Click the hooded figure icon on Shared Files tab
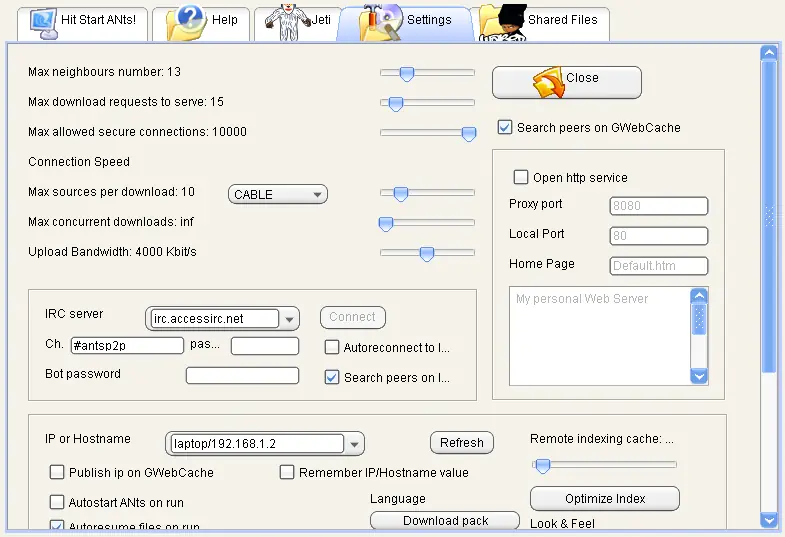The width and height of the screenshot is (785, 537). (x=503, y=23)
